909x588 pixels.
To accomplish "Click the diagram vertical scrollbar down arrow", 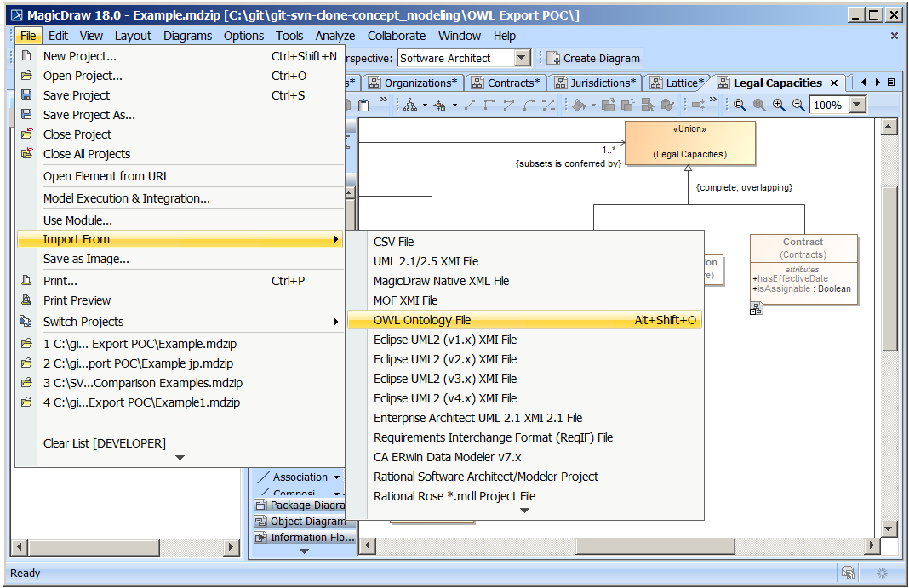I will (889, 528).
